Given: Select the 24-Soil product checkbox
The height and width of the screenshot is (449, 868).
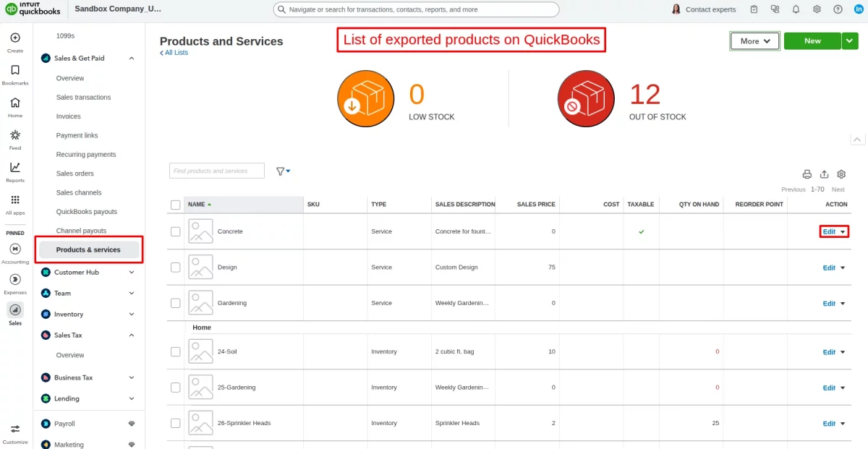Looking at the screenshot, I should 175,351.
